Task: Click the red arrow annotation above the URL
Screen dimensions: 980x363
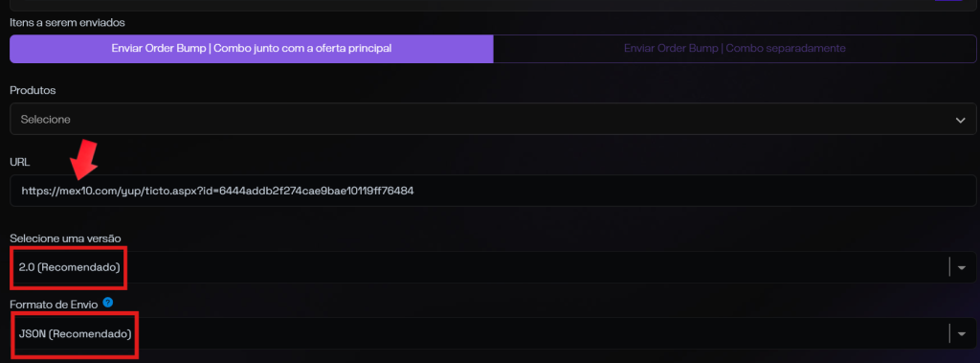Action: pyautogui.click(x=85, y=160)
